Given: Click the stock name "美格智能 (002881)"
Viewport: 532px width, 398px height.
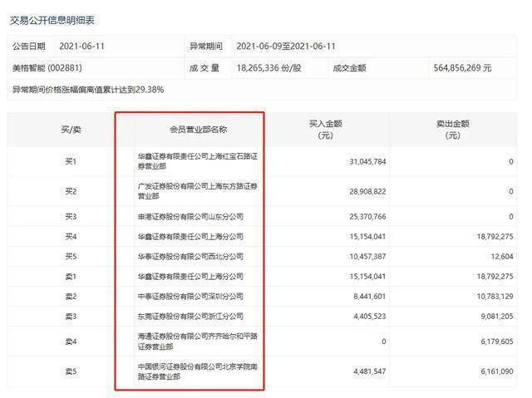Looking at the screenshot, I should click(47, 68).
